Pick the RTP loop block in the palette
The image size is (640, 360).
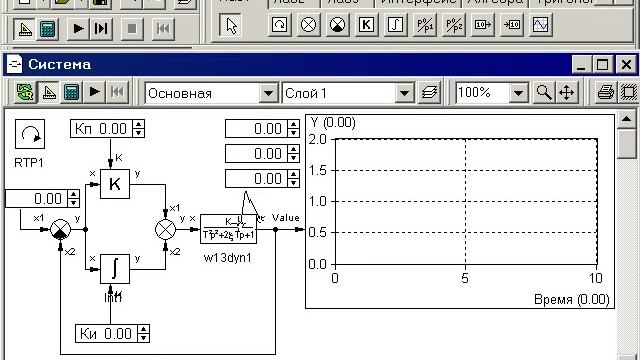(x=280, y=25)
